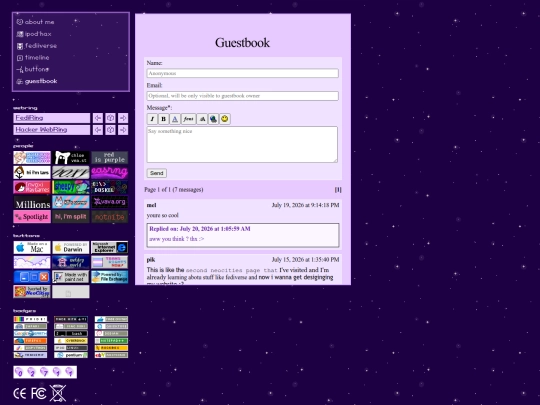
Task: Change text size with the double-A button
Action: [202, 119]
